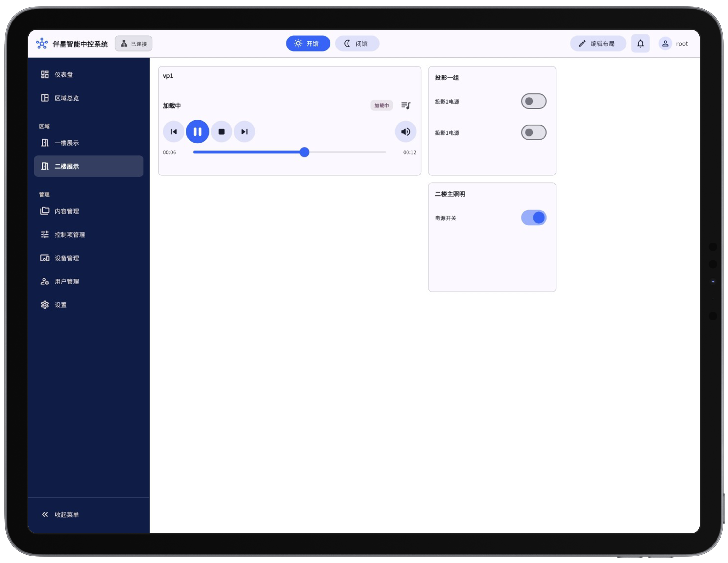Click the vp1 card title
The width and height of the screenshot is (728, 563).
point(168,76)
